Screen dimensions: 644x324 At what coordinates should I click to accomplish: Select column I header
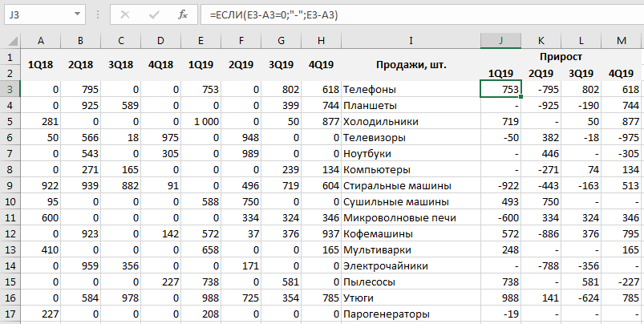click(410, 41)
